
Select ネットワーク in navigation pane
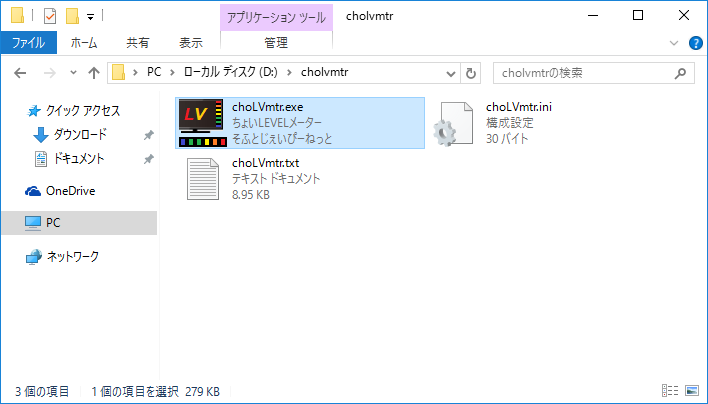(73, 257)
